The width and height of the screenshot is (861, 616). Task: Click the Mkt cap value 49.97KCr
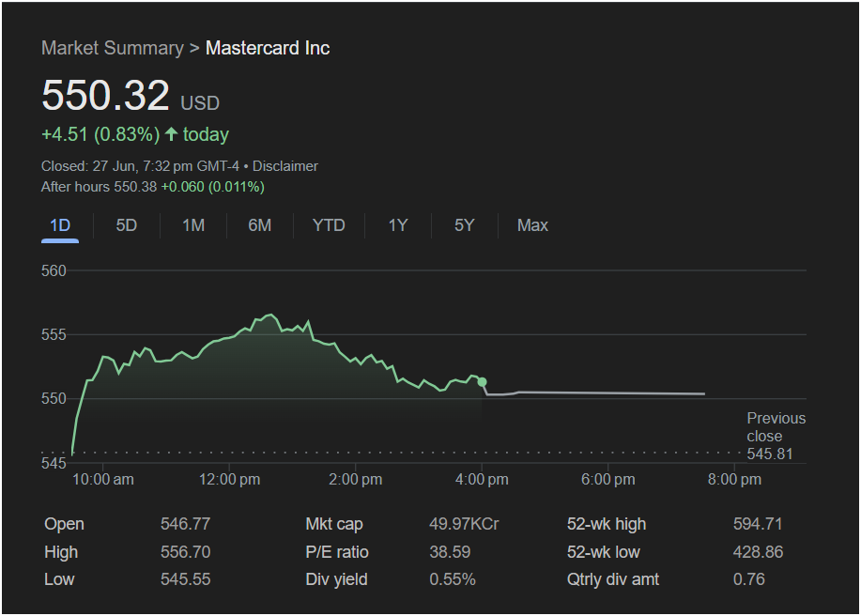464,524
